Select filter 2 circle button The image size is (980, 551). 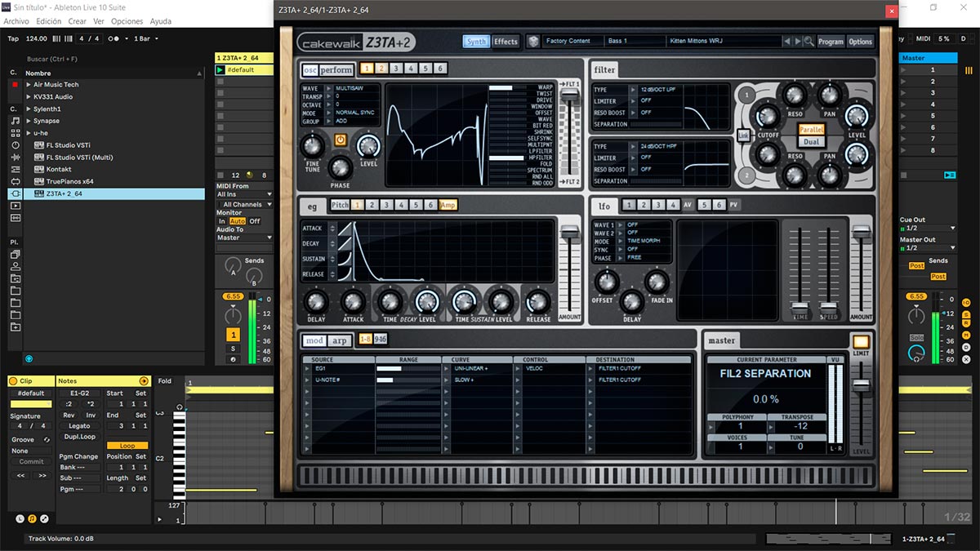745,175
